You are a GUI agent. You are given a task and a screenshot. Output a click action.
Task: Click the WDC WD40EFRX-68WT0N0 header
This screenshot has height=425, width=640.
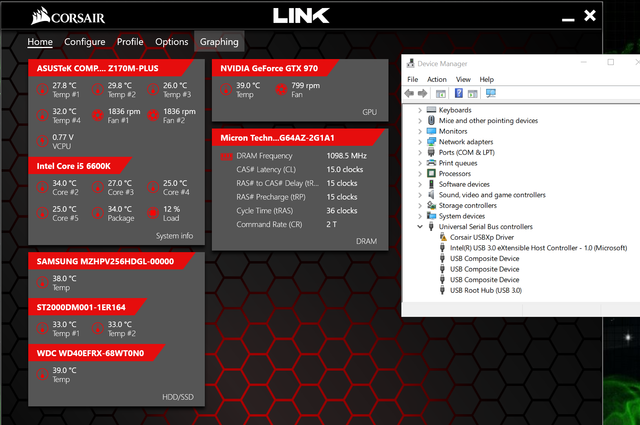tap(95, 353)
